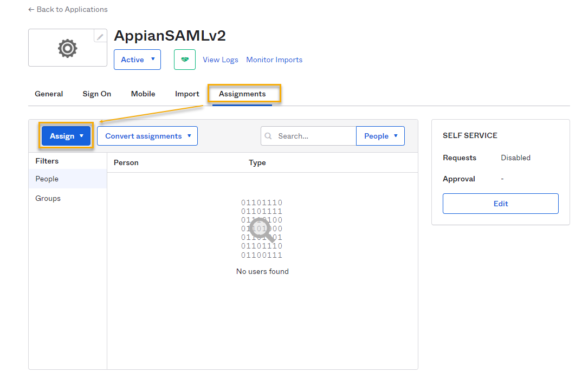
Task: Click the Self Service Edit button
Action: click(x=500, y=203)
